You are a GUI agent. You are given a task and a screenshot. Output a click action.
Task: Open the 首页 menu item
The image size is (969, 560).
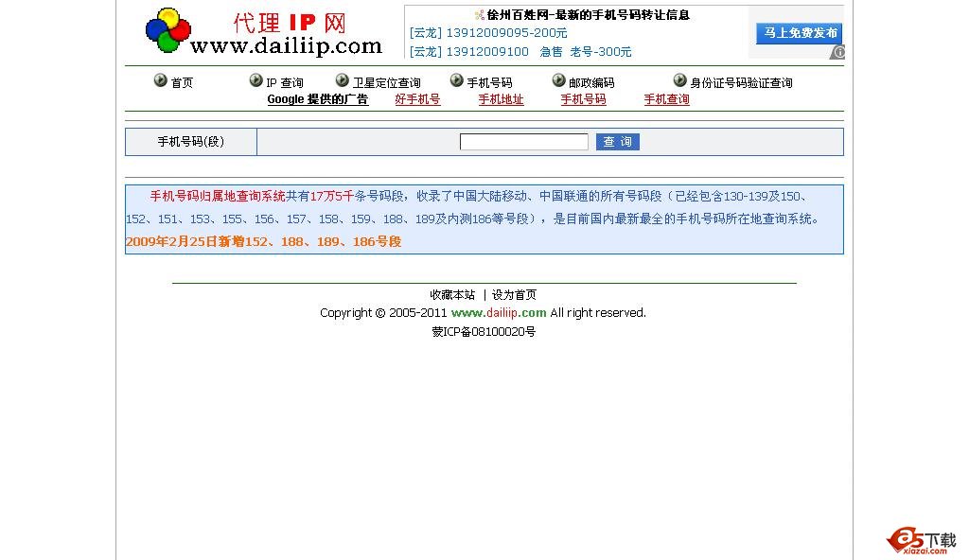[182, 83]
